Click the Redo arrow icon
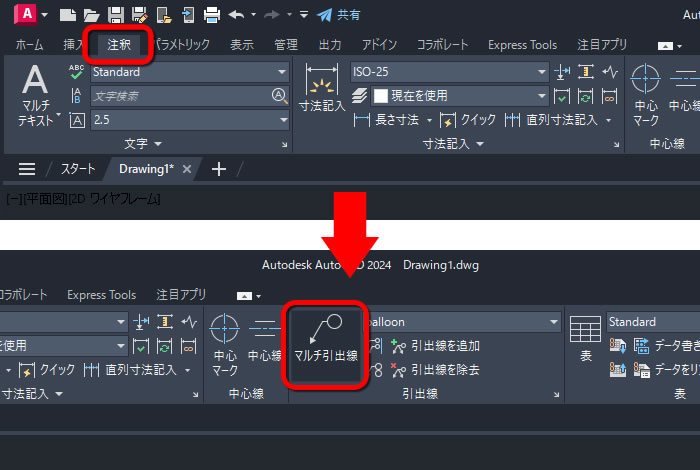Screen dimensions: 700x470 pyautogui.click(x=272, y=15)
